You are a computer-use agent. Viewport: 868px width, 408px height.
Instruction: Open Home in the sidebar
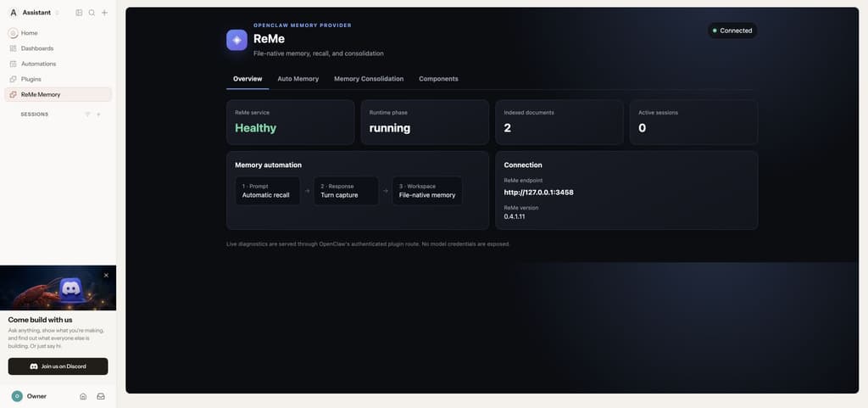[58, 33]
